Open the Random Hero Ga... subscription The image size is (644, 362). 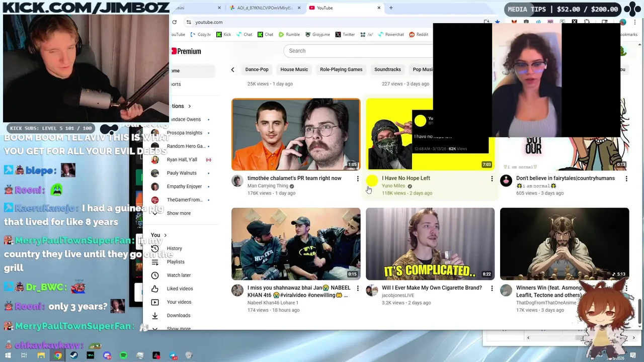coord(182,146)
